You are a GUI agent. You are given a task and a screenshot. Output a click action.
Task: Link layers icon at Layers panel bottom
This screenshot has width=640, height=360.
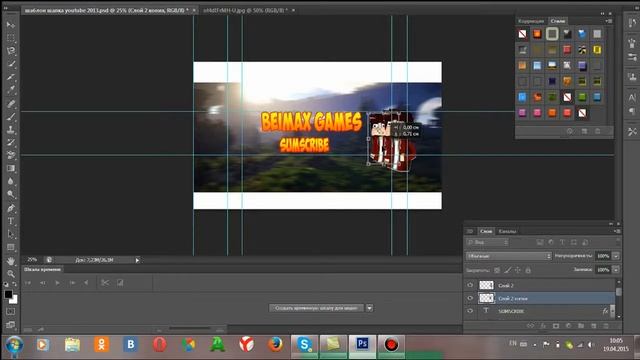click(x=530, y=326)
